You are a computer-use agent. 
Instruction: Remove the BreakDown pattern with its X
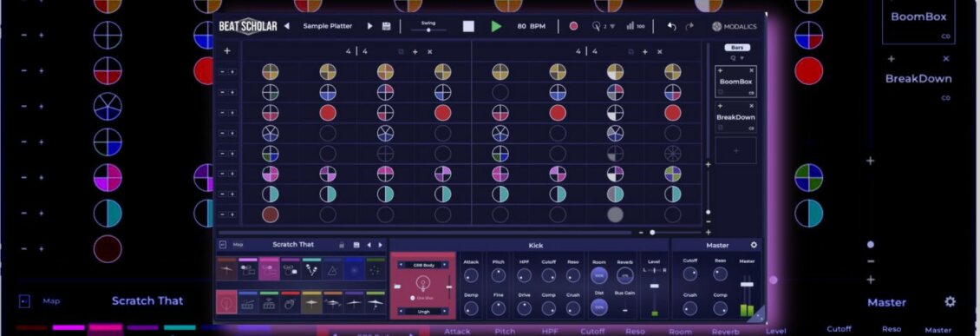[751, 106]
